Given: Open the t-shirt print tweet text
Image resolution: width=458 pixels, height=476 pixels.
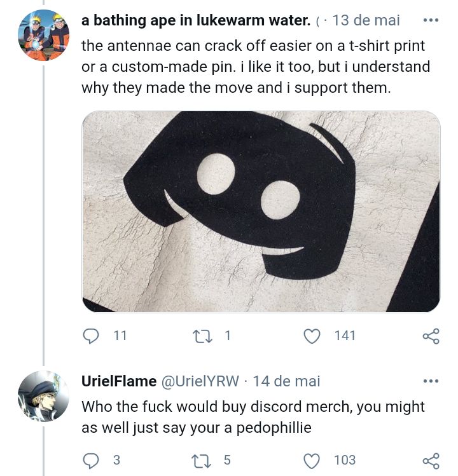Looking at the screenshot, I should [x=254, y=67].
